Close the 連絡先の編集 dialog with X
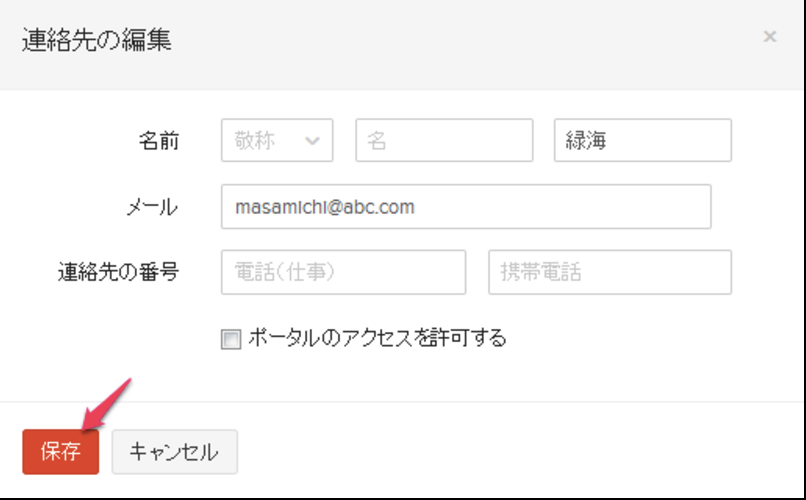The height and width of the screenshot is (500, 806). [x=769, y=37]
